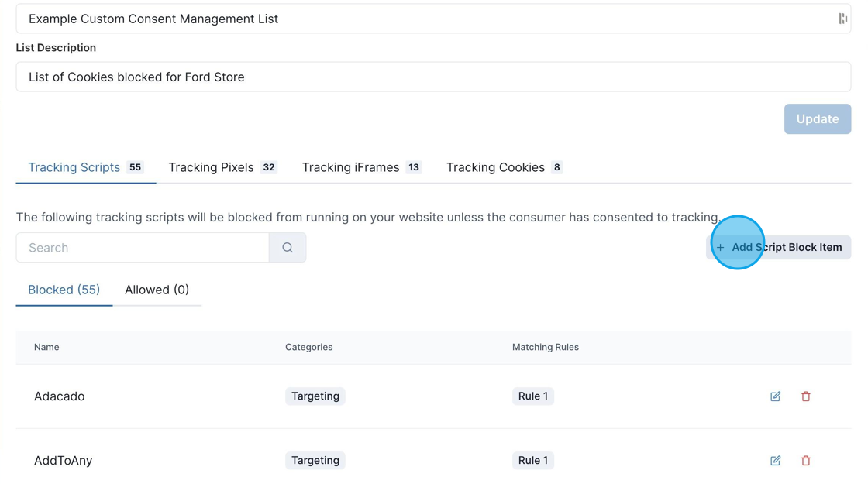Show the Allowed (0) list
The height and width of the screenshot is (484, 868).
(x=157, y=290)
